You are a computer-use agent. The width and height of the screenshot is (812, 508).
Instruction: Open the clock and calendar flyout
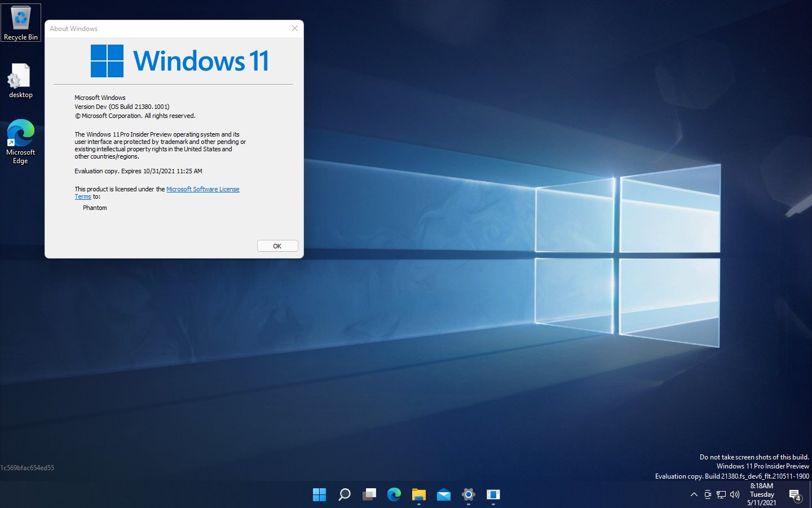pos(762,494)
